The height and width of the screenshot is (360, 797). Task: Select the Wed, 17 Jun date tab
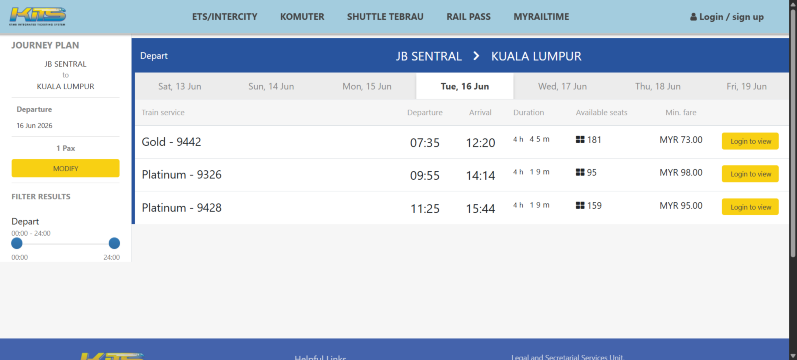pos(562,86)
